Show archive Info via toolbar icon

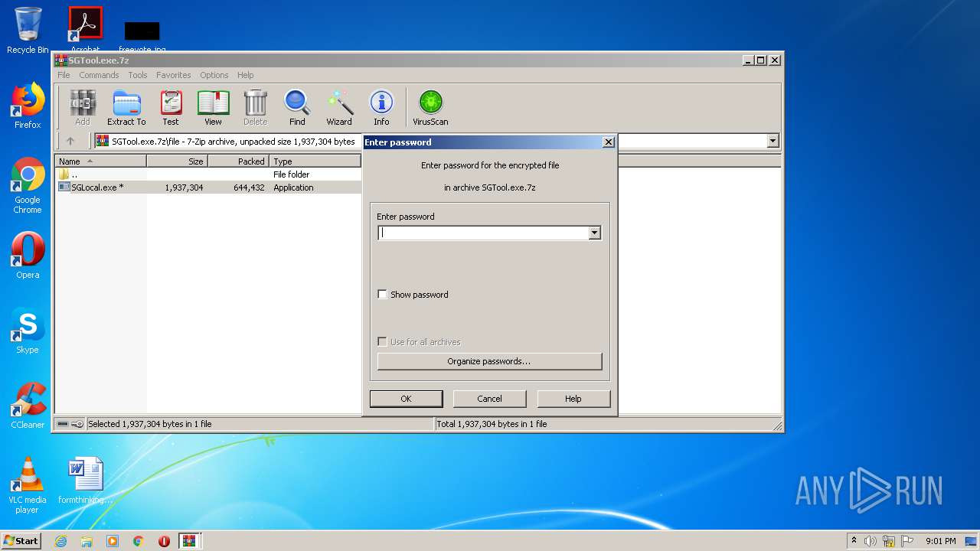(x=381, y=108)
